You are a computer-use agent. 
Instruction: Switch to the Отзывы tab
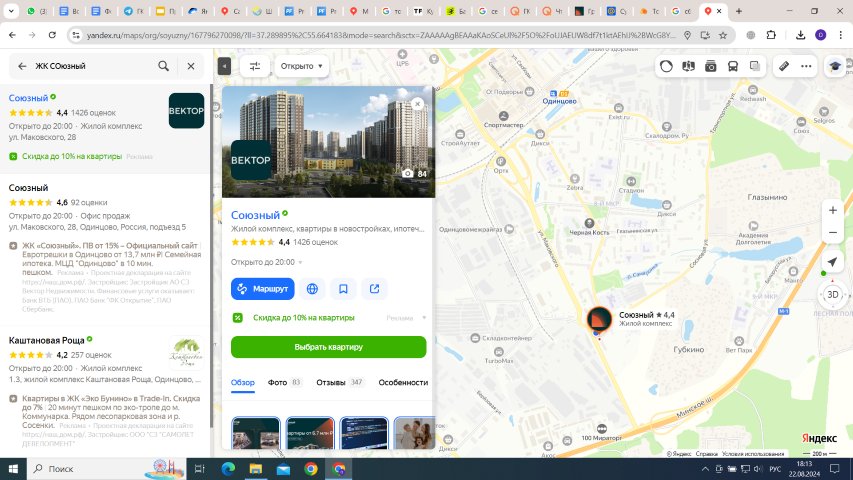340,383
